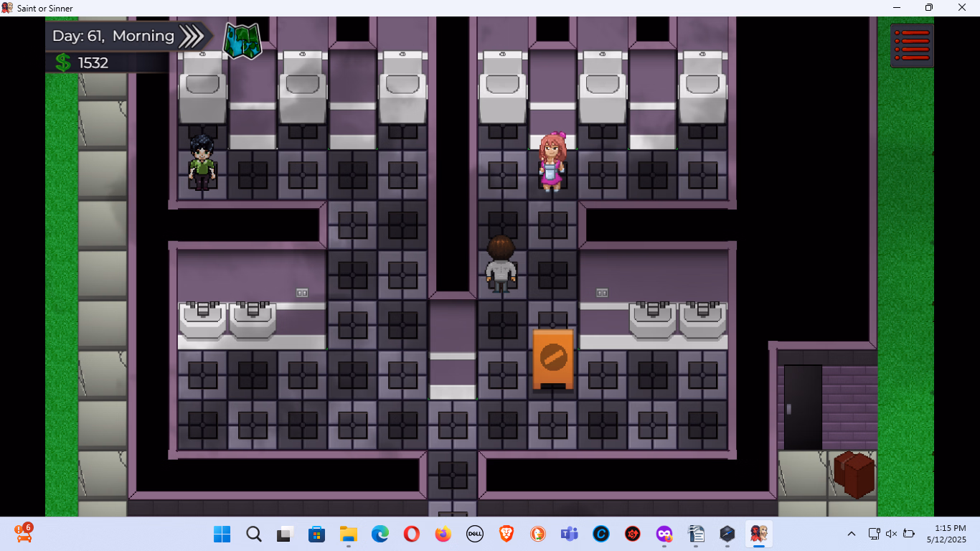Open Microsoft Edge from taskbar
Image resolution: width=980 pixels, height=551 pixels.
380,534
